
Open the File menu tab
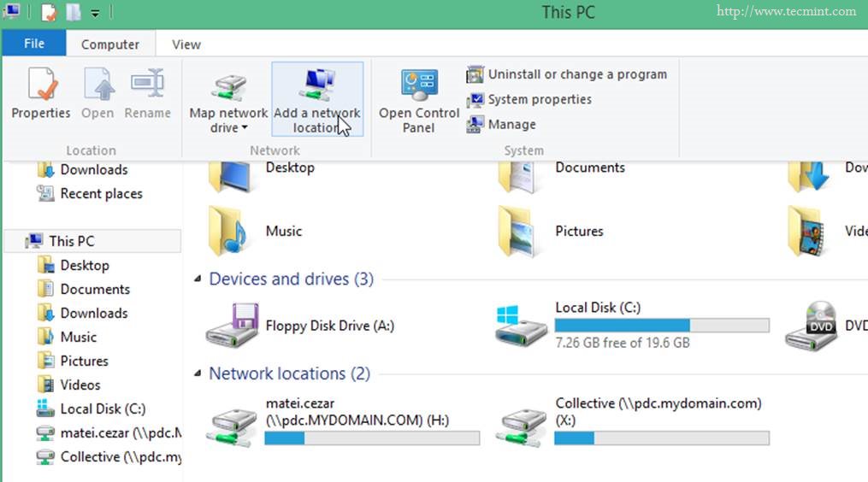[x=34, y=44]
